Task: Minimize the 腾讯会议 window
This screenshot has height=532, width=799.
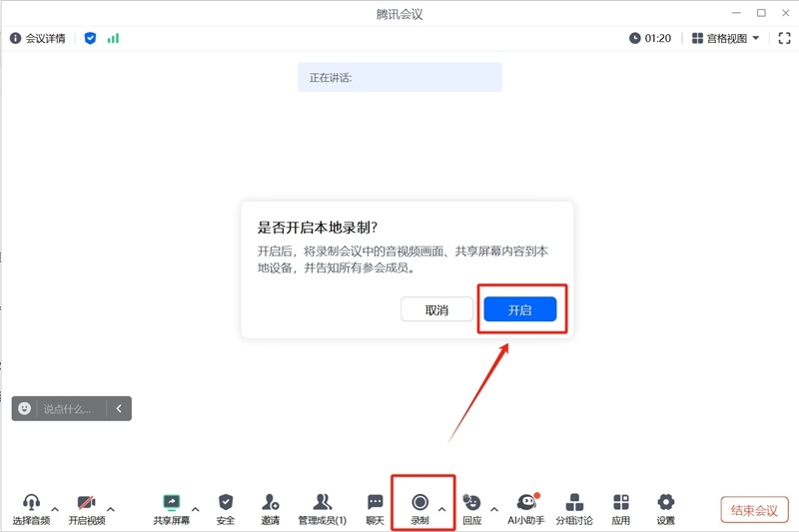Action: [736, 13]
